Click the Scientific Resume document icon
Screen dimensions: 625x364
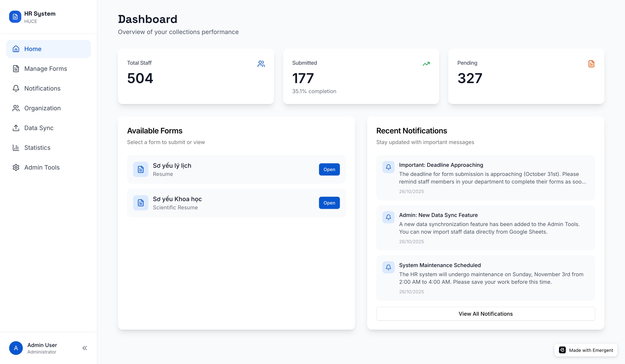tap(141, 203)
